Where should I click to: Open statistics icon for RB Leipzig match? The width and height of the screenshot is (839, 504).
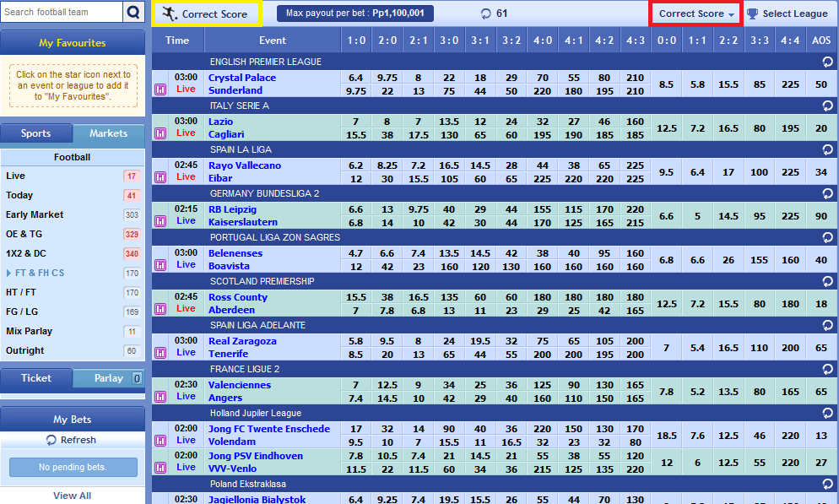click(160, 221)
